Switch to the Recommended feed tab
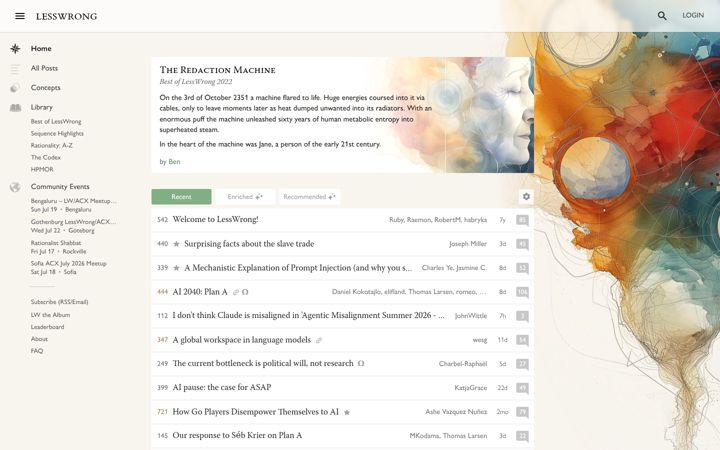 309,197
